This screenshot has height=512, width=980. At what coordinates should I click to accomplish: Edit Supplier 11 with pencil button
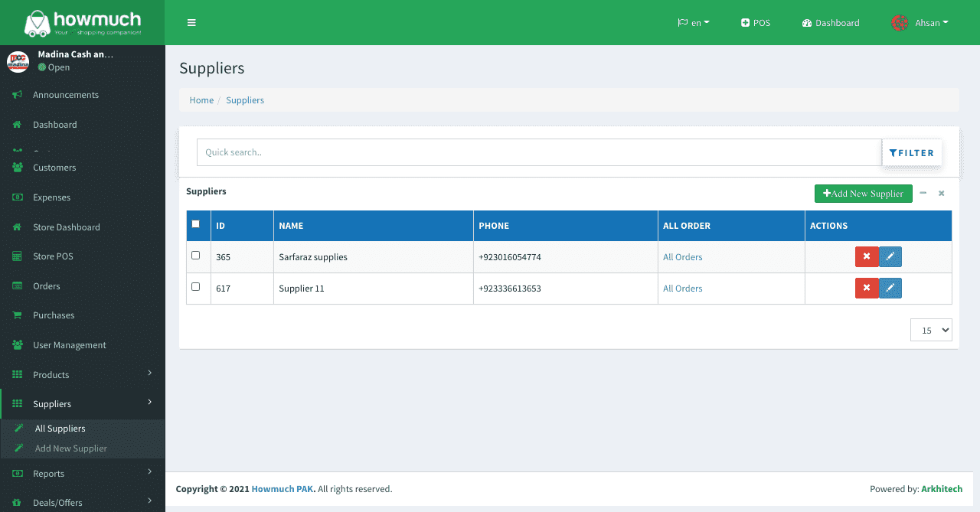tap(890, 289)
